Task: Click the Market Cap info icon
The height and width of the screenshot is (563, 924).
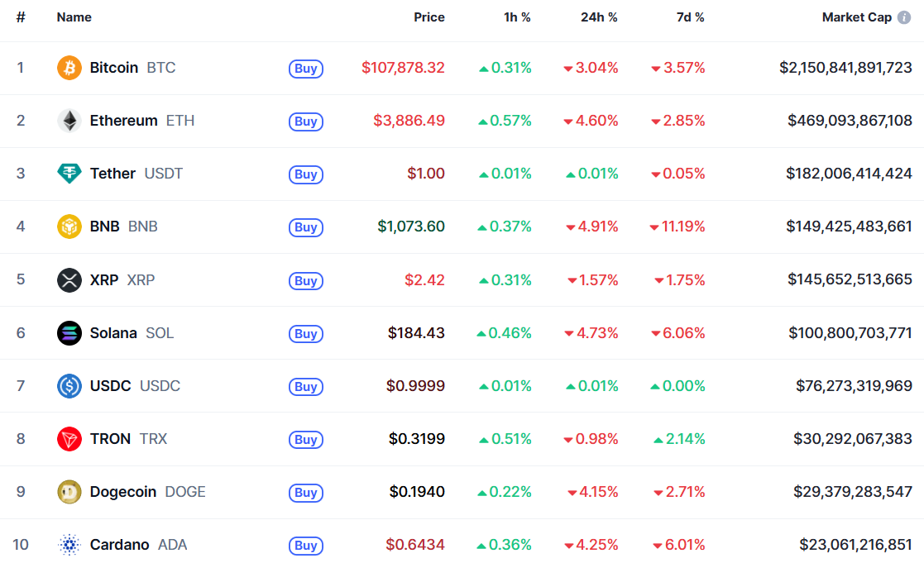Action: click(x=904, y=17)
